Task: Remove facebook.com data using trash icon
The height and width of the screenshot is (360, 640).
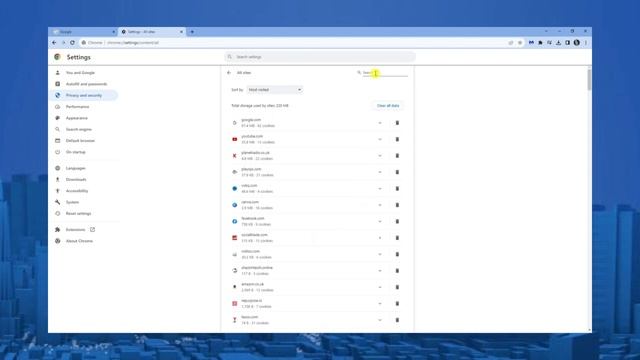Action: coord(397,221)
